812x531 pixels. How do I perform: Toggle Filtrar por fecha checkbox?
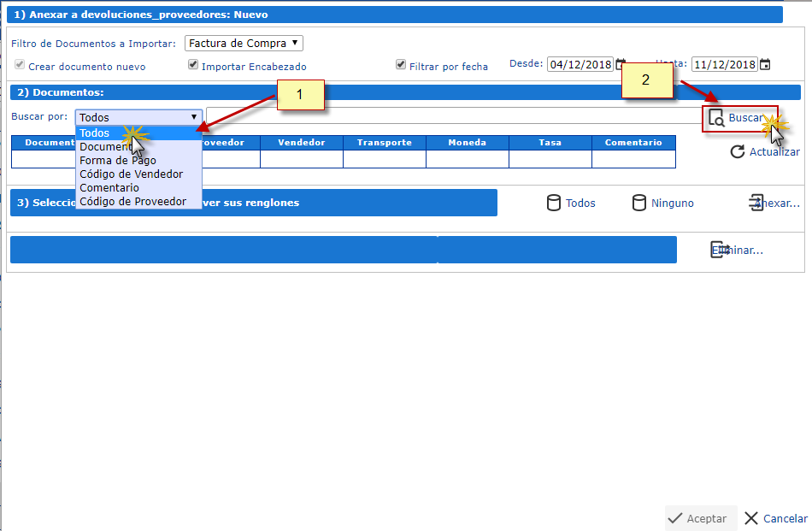pos(401,64)
